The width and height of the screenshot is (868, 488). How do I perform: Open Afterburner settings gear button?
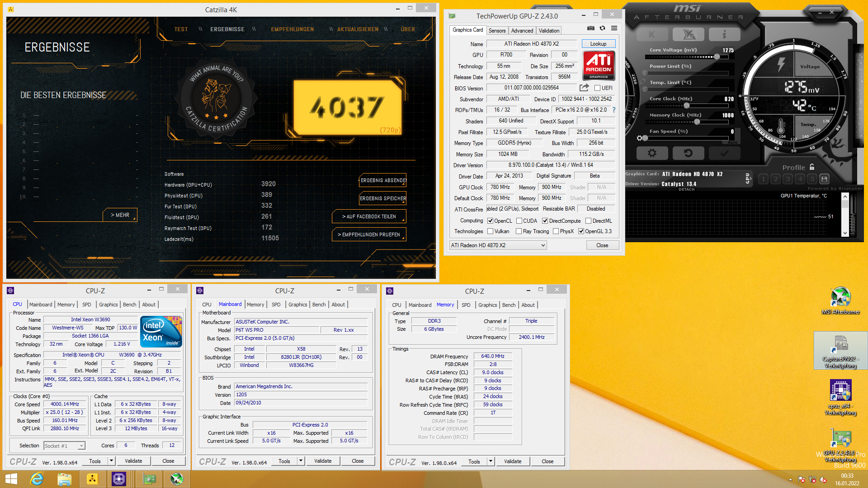[652, 153]
